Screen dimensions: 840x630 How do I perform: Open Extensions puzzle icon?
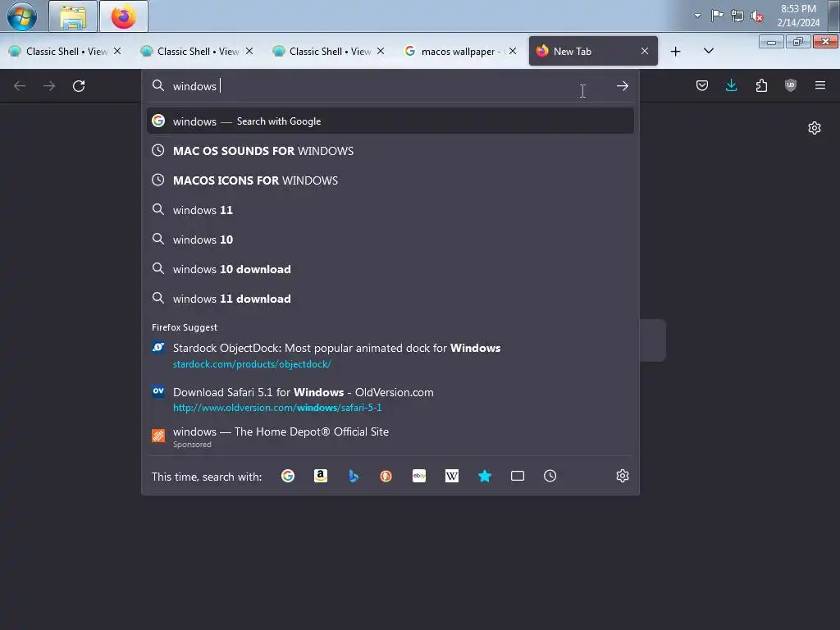[x=761, y=85]
